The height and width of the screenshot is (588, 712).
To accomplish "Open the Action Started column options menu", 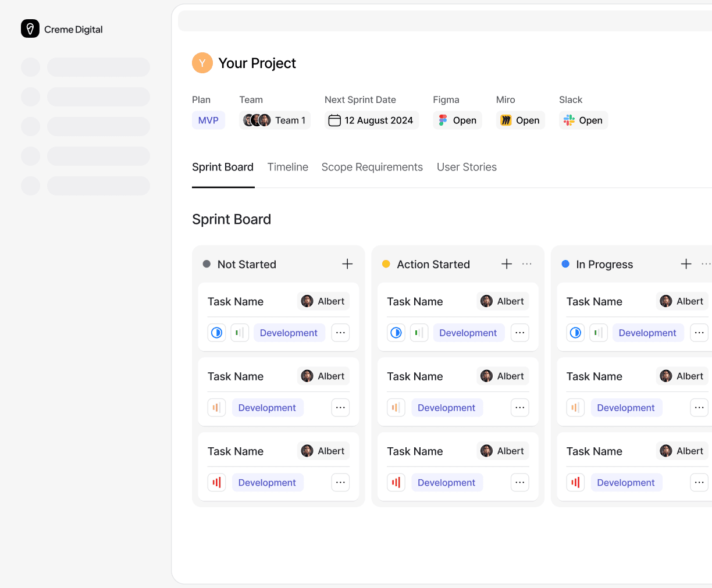I will tap(527, 264).
